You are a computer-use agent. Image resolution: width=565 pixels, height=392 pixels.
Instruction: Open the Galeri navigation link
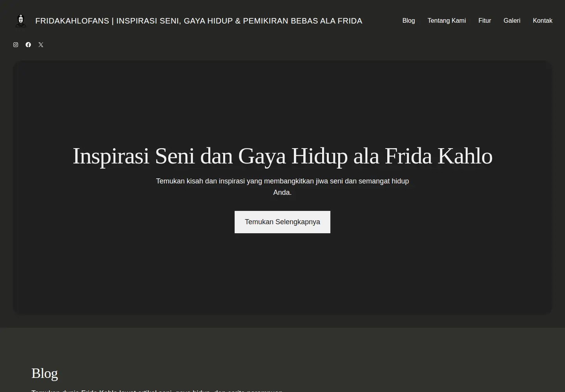point(512,20)
